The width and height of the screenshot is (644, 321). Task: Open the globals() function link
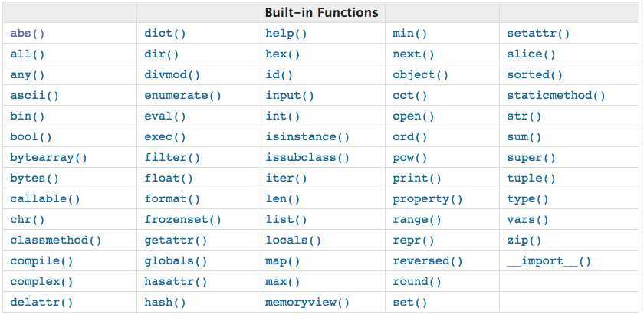(176, 261)
